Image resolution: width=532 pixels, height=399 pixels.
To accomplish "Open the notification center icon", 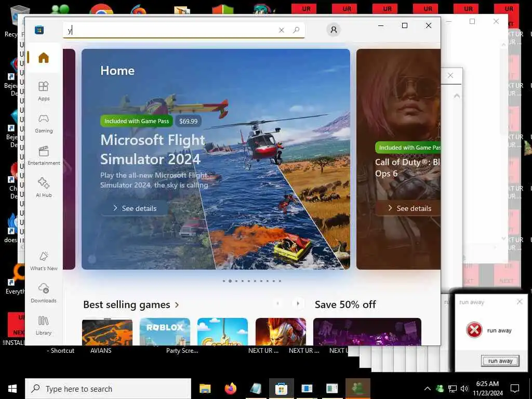I will point(515,389).
